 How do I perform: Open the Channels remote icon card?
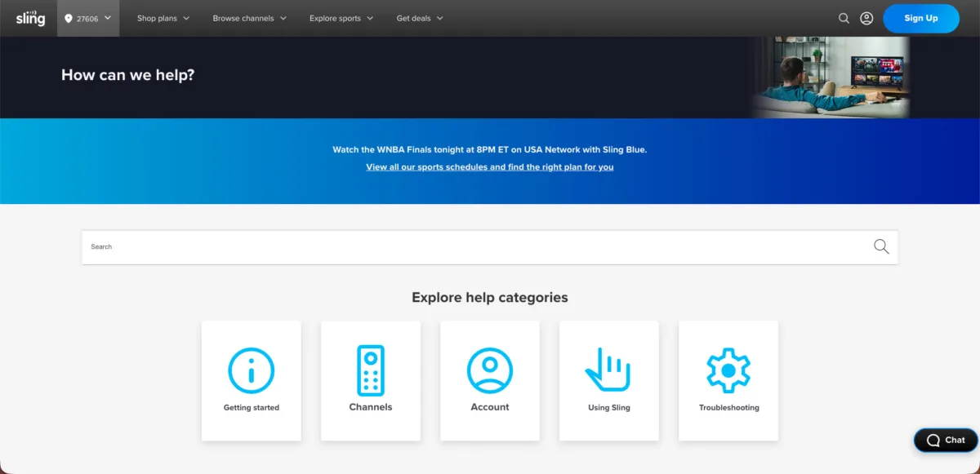pyautogui.click(x=371, y=380)
